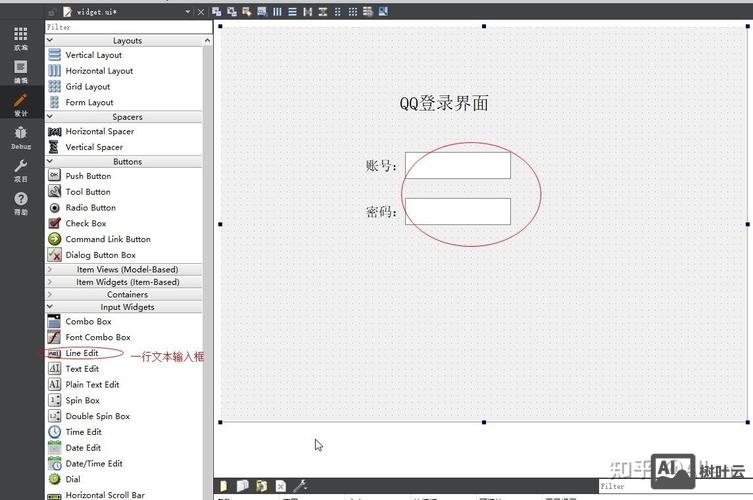Select Dialog Button Box widget
Image resolution: width=753 pixels, height=500 pixels.
pyautogui.click(x=124, y=255)
